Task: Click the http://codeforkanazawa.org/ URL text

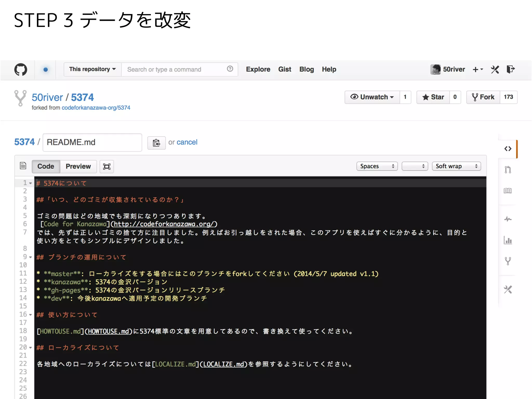Action: [x=164, y=224]
